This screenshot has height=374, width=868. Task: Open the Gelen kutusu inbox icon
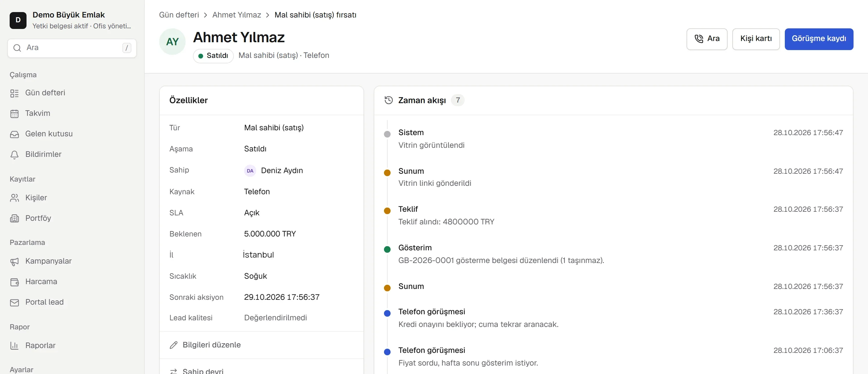14,134
